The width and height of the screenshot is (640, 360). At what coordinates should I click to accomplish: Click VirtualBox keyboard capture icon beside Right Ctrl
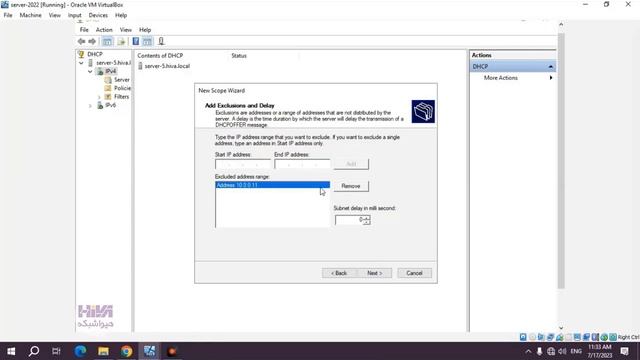click(613, 337)
